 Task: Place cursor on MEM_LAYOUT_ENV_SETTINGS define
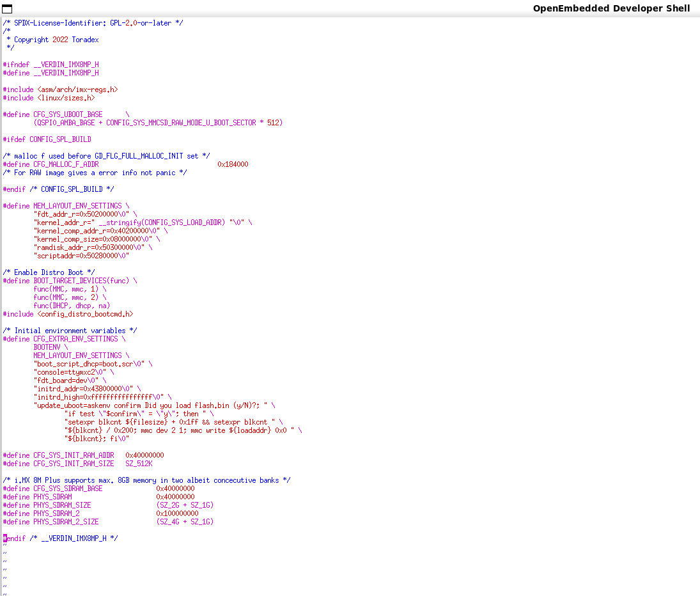tap(77, 206)
